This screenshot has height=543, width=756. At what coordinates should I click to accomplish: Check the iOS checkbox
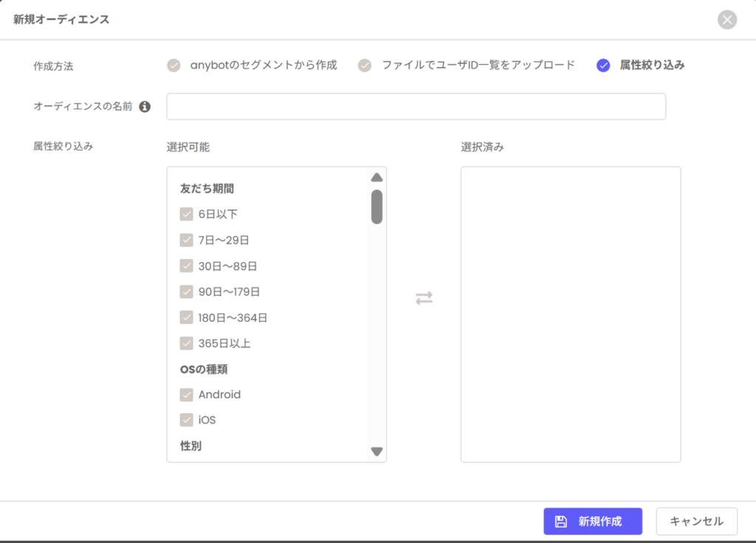[x=187, y=420]
